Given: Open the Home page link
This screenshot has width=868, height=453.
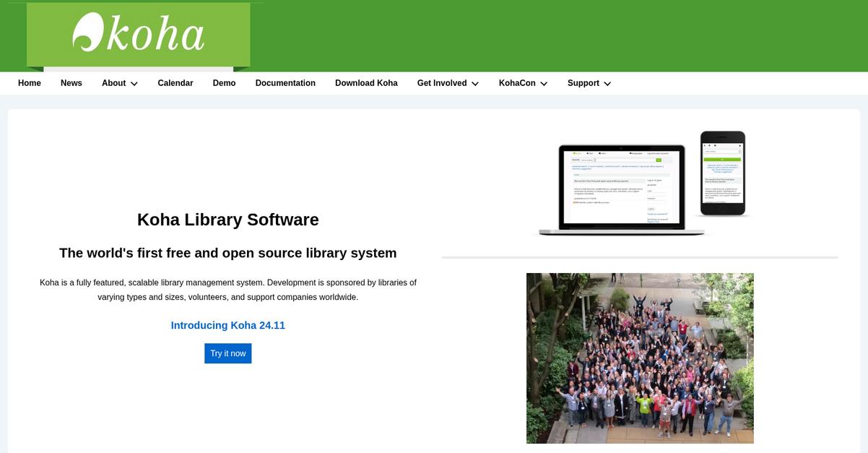Looking at the screenshot, I should [x=30, y=83].
